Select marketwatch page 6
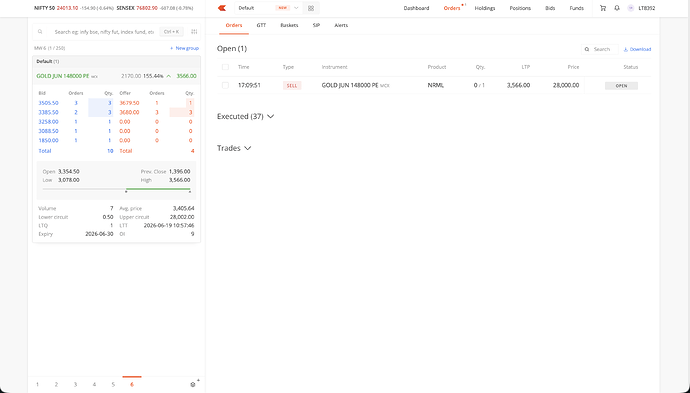Screen dimensions: 690x393 132,384
